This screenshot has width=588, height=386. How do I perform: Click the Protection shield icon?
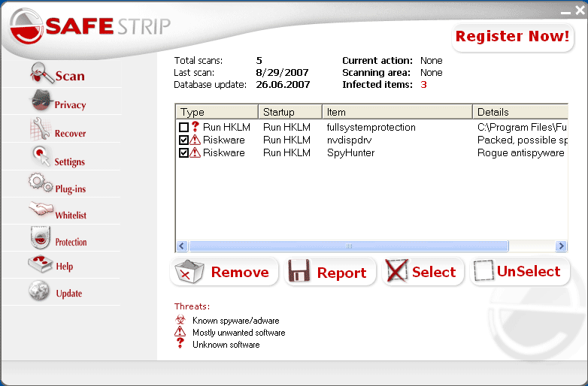tap(40, 237)
